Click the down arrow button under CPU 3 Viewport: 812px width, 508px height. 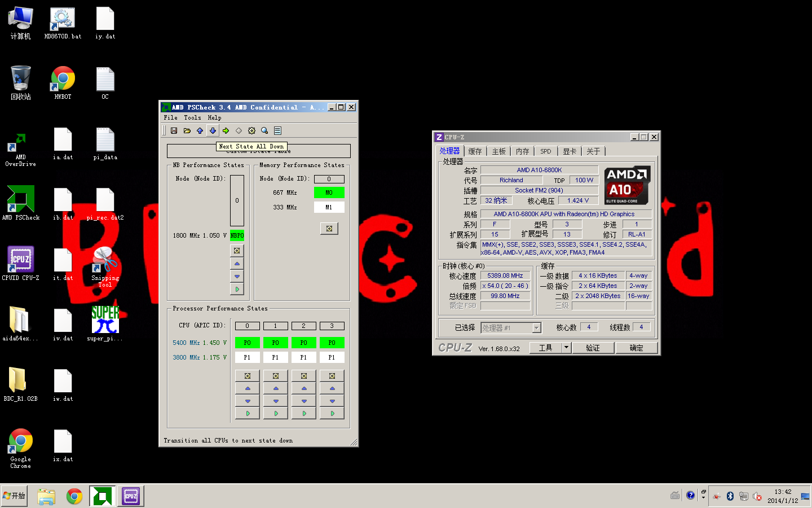click(x=332, y=401)
